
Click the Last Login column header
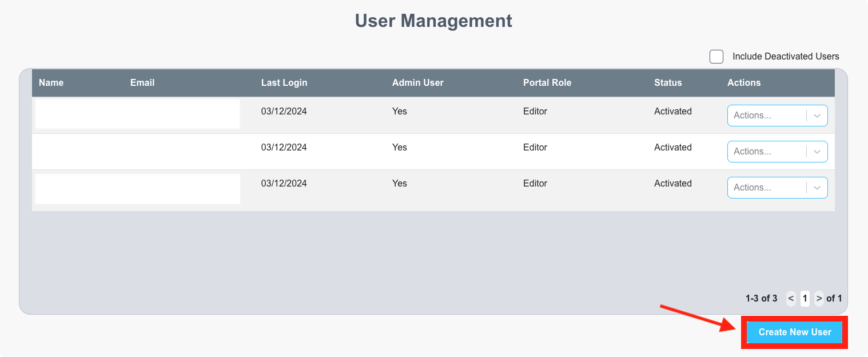coord(284,82)
